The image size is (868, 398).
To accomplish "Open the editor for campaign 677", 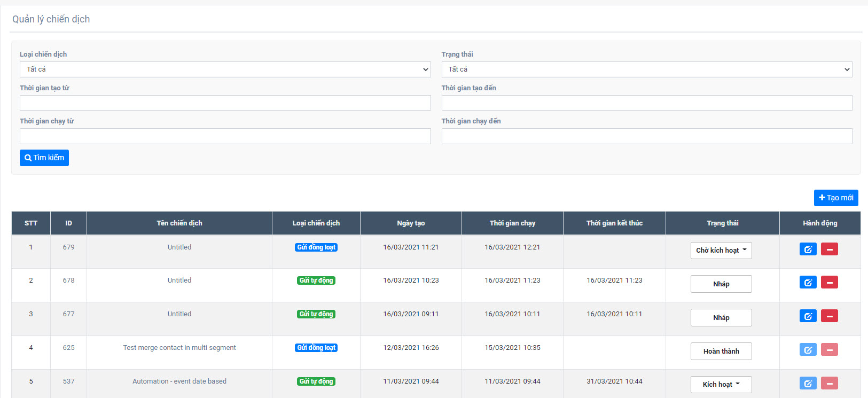I will pyautogui.click(x=808, y=316).
